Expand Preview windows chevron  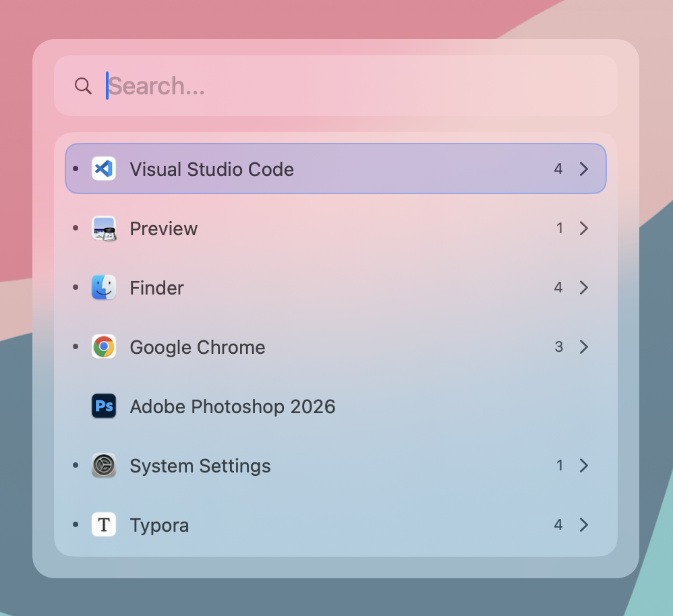[584, 228]
